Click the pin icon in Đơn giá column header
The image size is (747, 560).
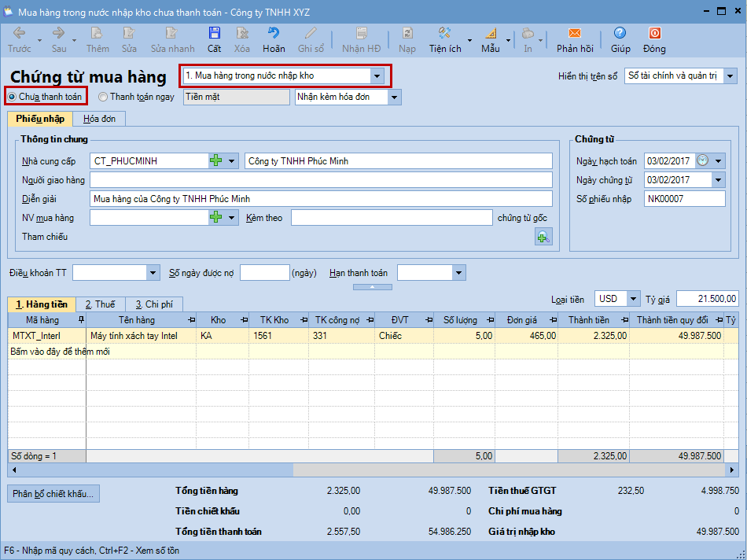click(x=553, y=320)
